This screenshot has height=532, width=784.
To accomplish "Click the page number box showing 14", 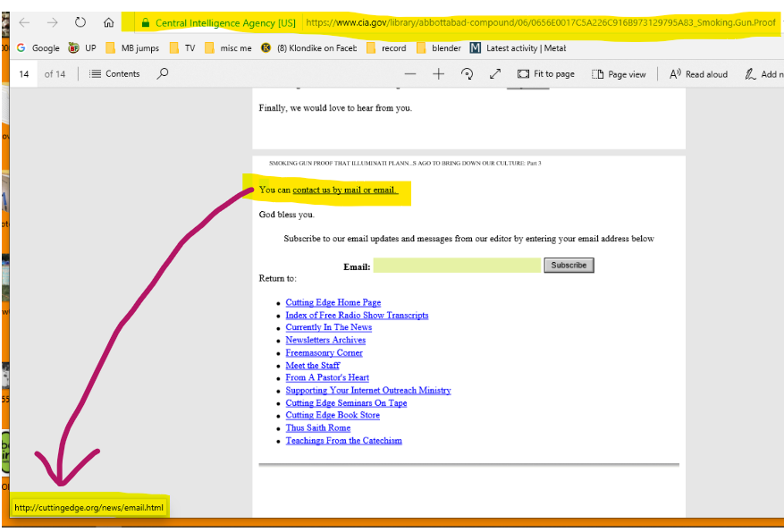I will point(24,74).
